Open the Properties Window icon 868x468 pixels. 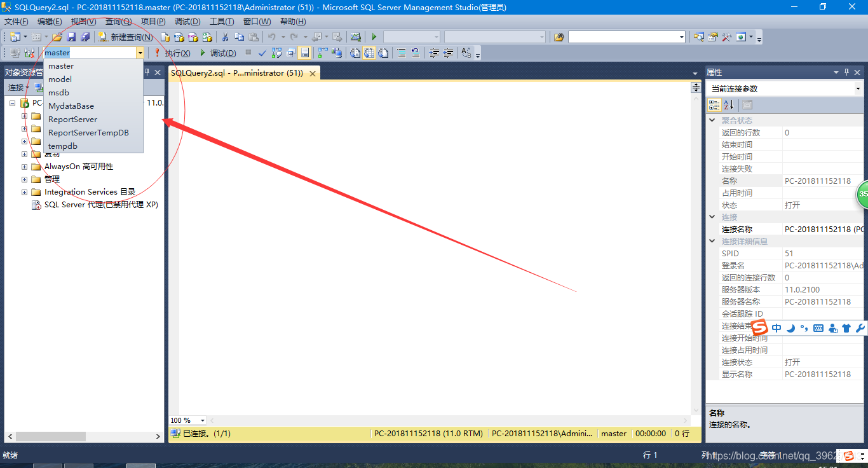[x=712, y=37]
